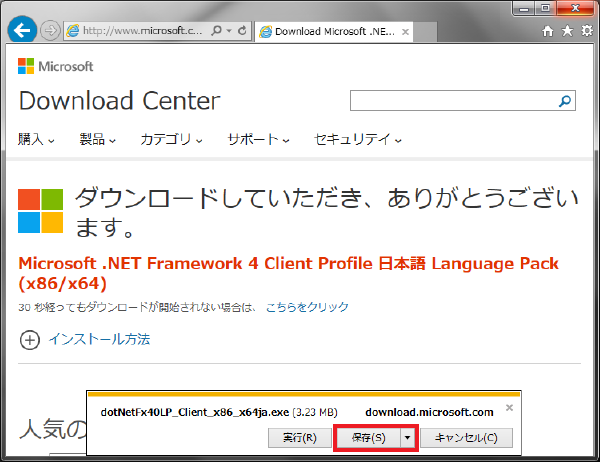Click the dotNetFx40LP_Client_x86_x64ja.exe file name

[195, 412]
